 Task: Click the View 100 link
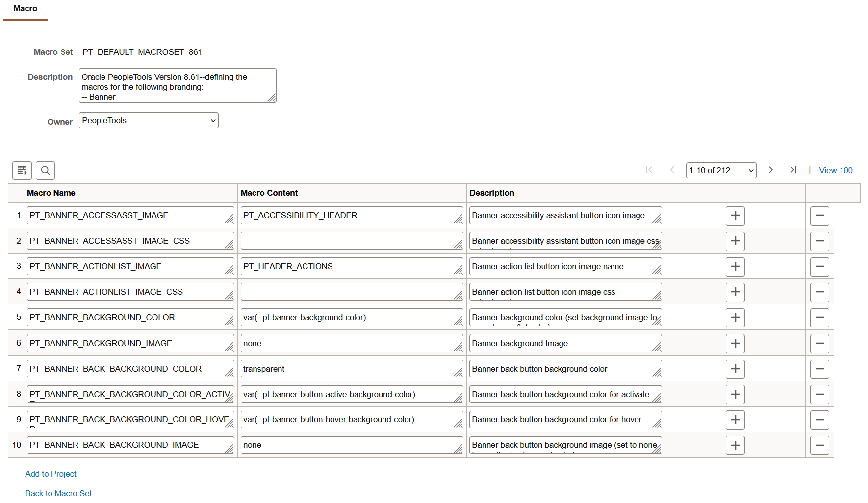tap(835, 170)
